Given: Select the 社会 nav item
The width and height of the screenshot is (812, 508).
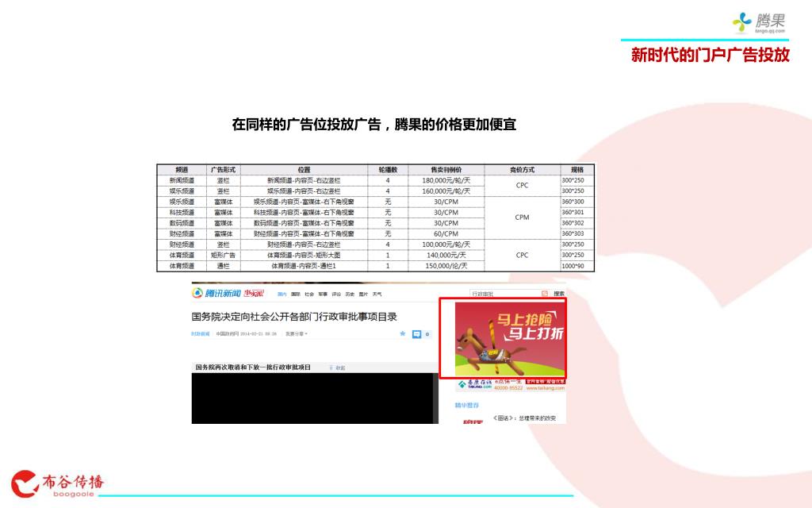Looking at the screenshot, I should (x=309, y=294).
